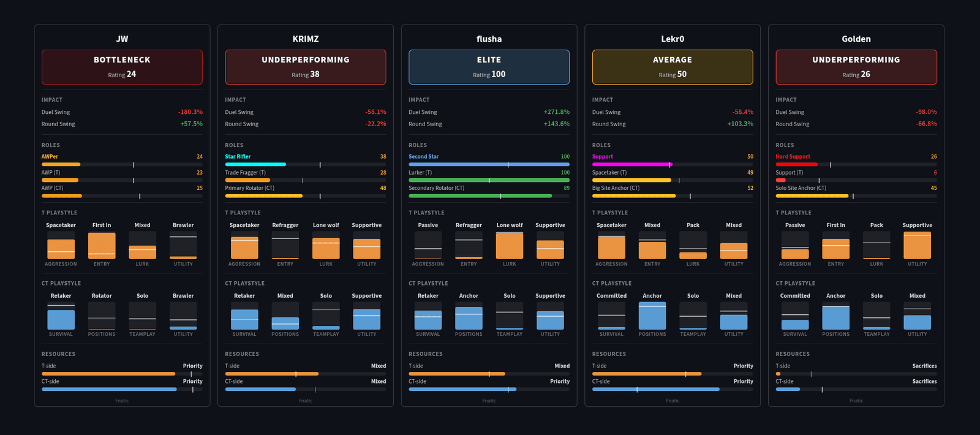Select flusha's Lurker (T) role label

pos(420,173)
